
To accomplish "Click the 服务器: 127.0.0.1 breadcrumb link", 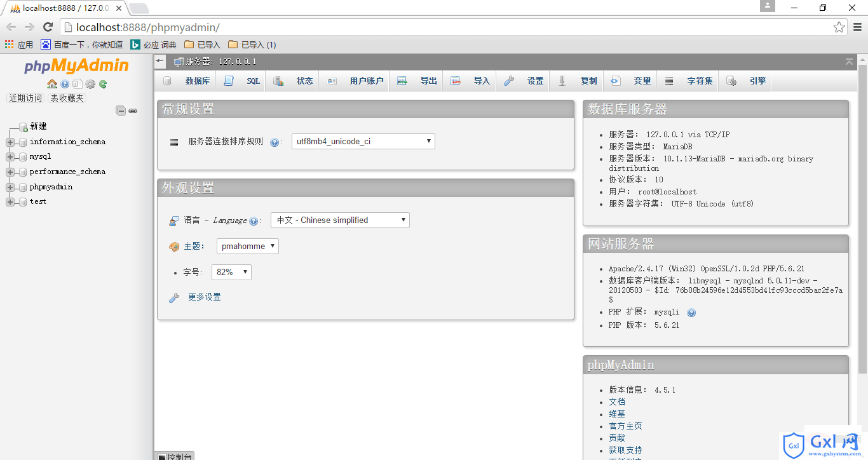I will tap(221, 62).
